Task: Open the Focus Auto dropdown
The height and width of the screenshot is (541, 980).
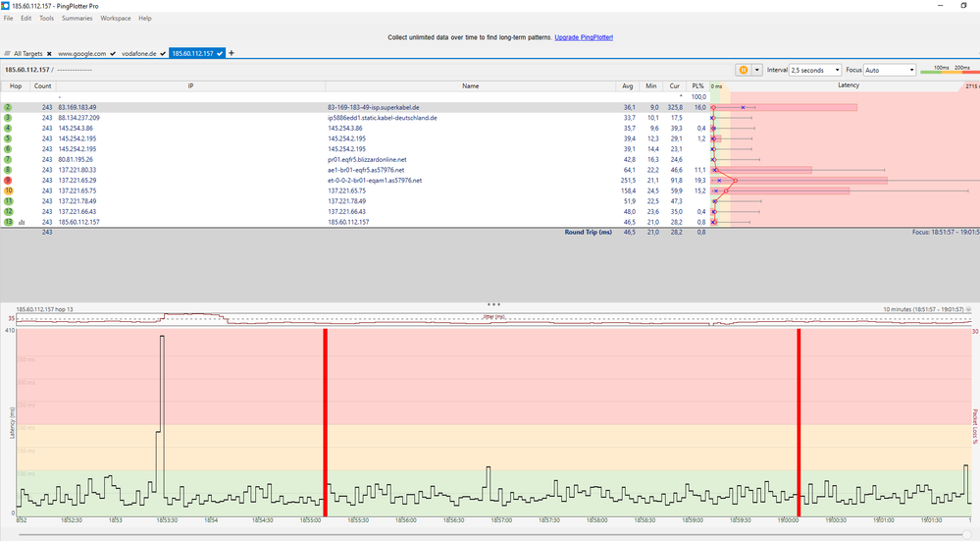Action: [890, 70]
